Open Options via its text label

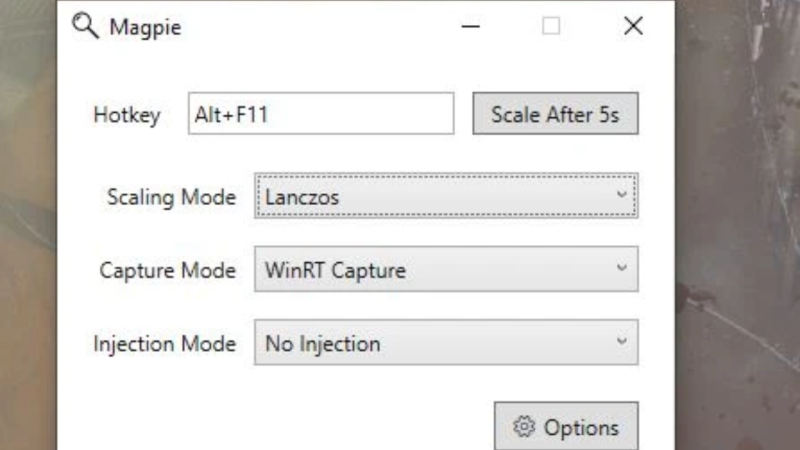tap(581, 428)
